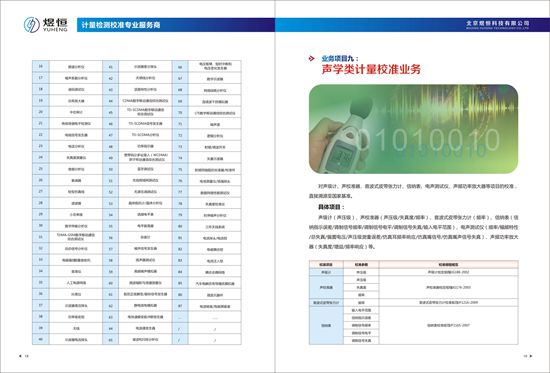Viewport: 550px width, 373px height.
Task: Click the table cell numbered 40
Action: pyautogui.click(x=41, y=339)
